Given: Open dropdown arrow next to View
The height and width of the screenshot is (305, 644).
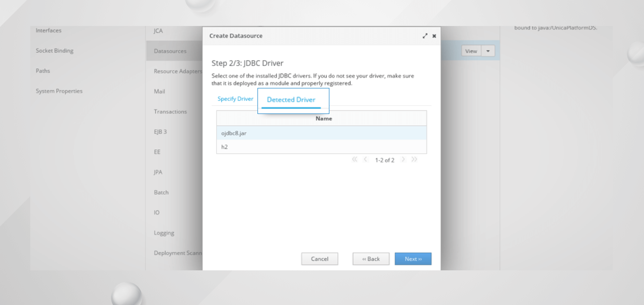Looking at the screenshot, I should tap(488, 51).
